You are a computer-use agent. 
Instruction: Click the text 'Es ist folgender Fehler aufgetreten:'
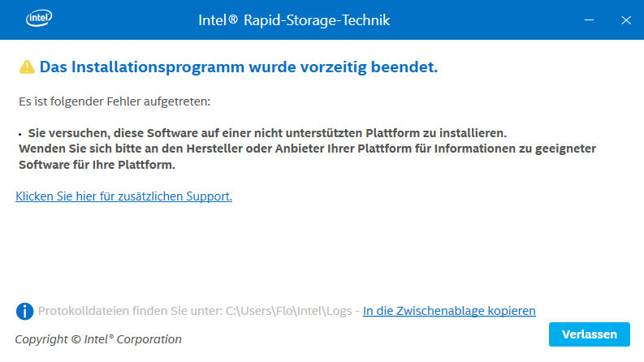(115, 101)
